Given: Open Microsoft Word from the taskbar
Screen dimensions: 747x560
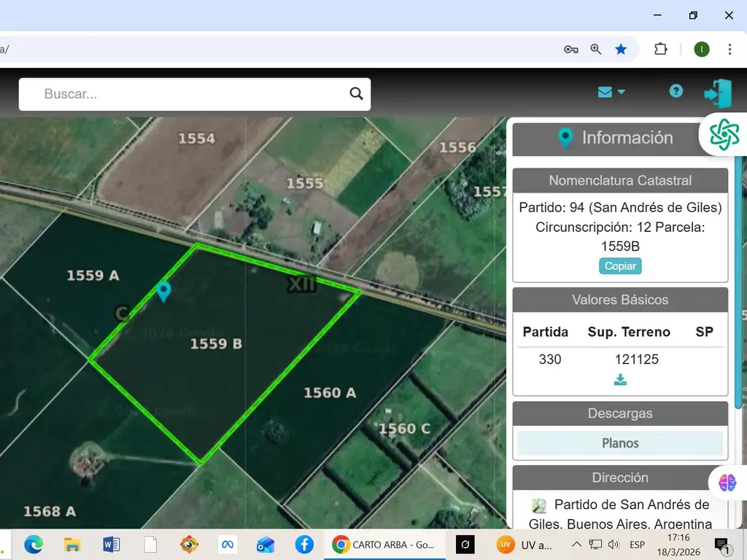Looking at the screenshot, I should (111, 545).
